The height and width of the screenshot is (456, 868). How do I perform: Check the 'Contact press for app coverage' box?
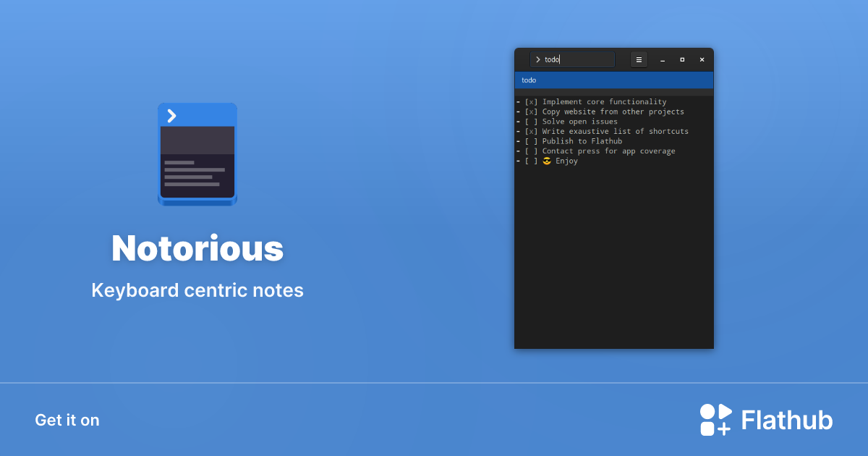click(531, 151)
